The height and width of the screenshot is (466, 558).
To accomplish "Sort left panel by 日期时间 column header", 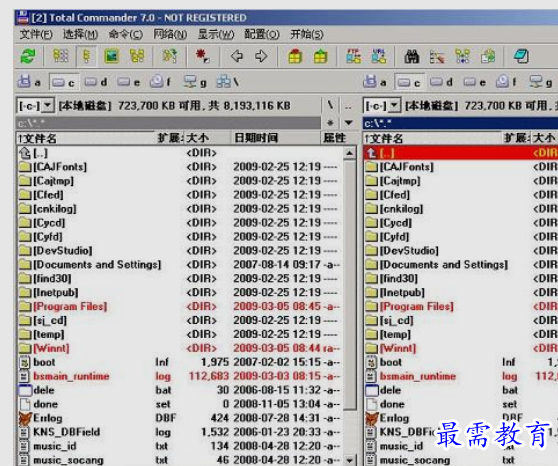I will [276, 138].
